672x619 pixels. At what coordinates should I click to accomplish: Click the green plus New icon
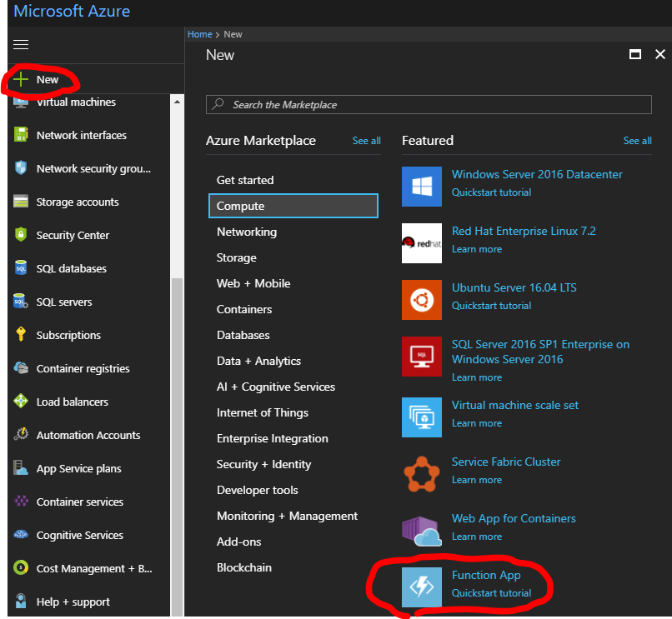pyautogui.click(x=21, y=79)
